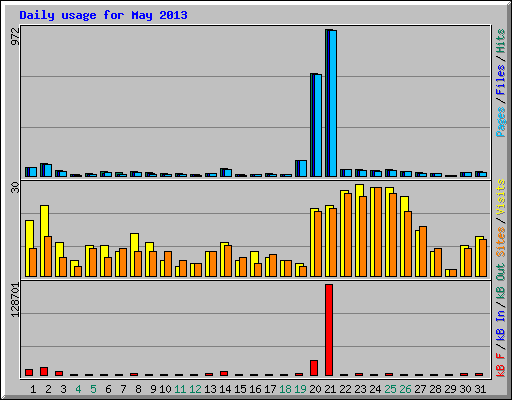Click the 30 axis value on the visits chart
The image size is (512, 400).
(x=15, y=187)
